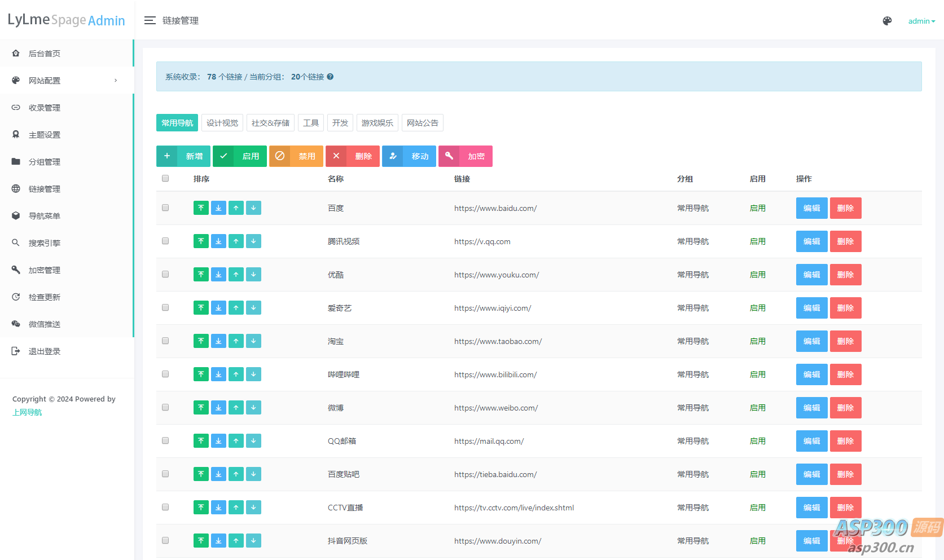Image resolution: width=944 pixels, height=560 pixels.
Task: Click 编辑 button for QQ邮箱
Action: coord(811,441)
